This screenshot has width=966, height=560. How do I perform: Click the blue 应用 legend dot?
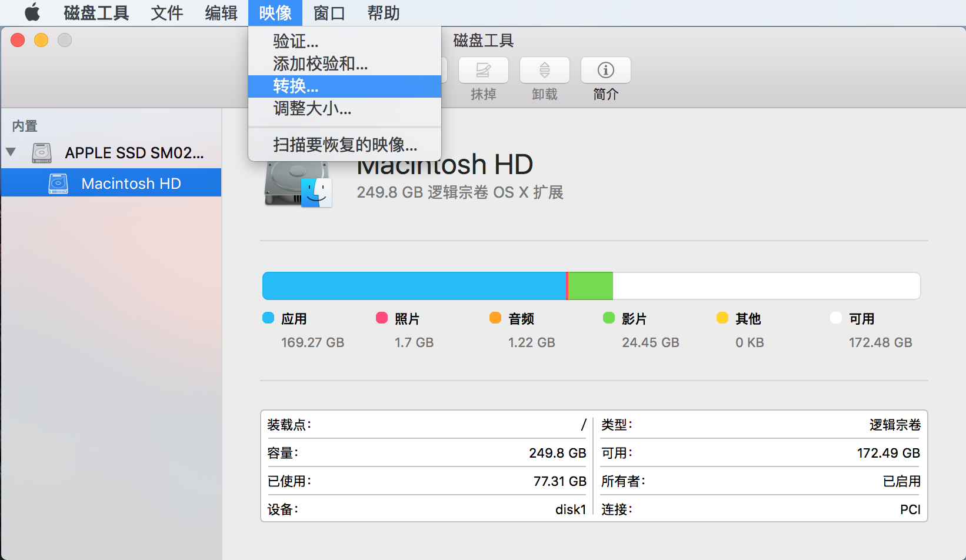tap(268, 318)
